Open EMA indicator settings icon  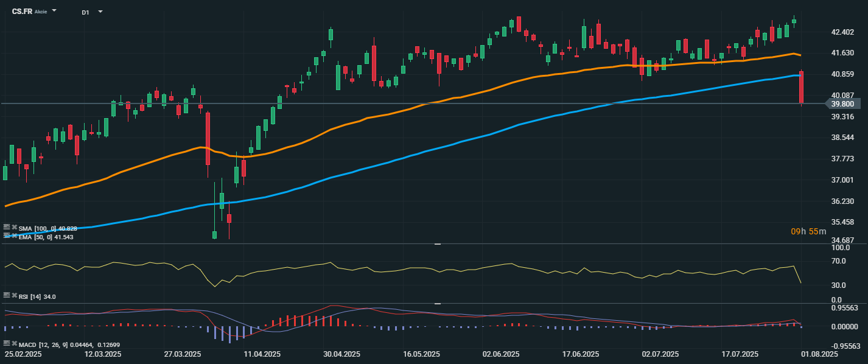coord(6,236)
